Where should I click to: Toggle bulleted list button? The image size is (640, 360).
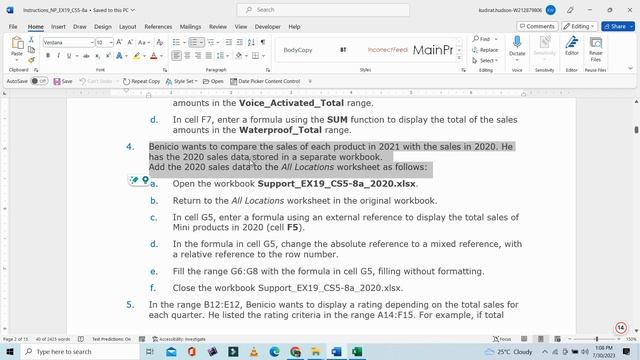point(176,42)
